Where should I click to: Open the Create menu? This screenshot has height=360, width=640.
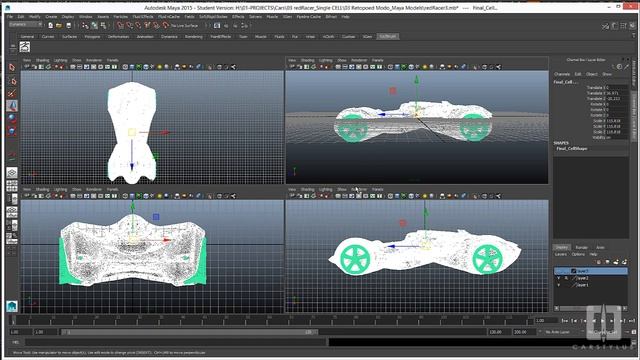coord(51,17)
